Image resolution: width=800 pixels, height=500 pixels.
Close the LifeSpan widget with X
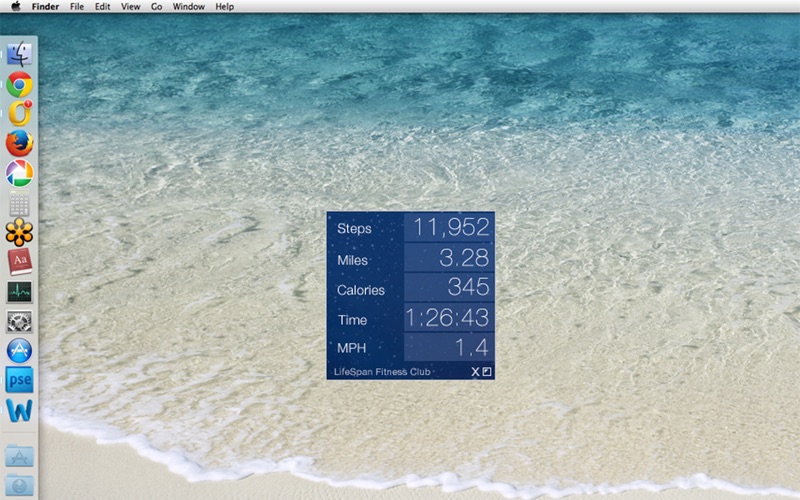[476, 372]
